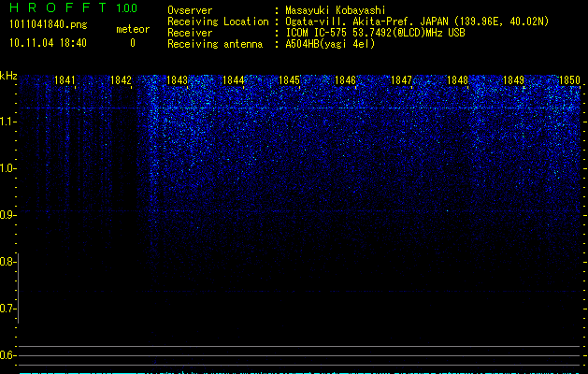Click the observer name Masayuki Kobayashi
588x374 pixels.
336,10
